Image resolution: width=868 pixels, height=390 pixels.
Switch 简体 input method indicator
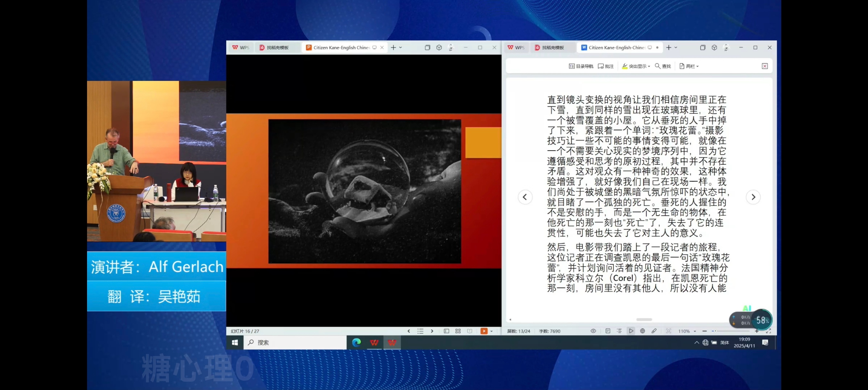(x=725, y=343)
